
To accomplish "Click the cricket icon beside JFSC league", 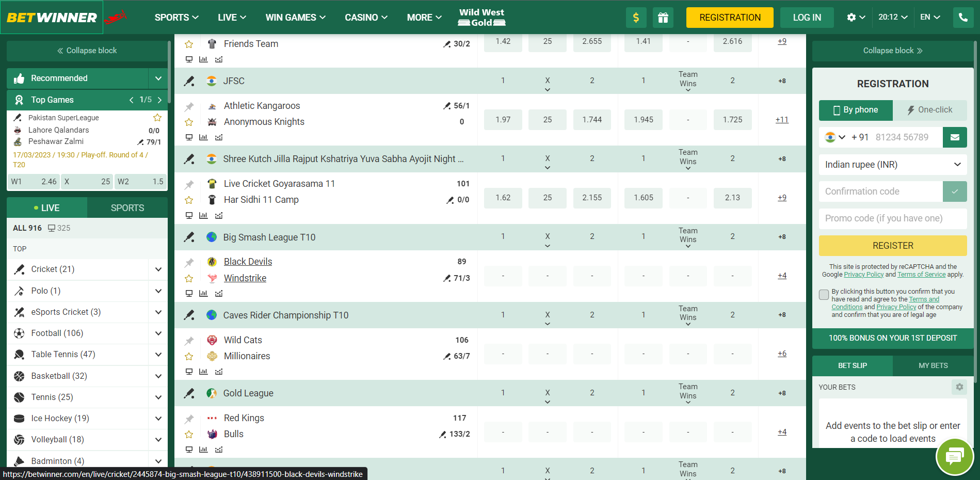I will 189,81.
